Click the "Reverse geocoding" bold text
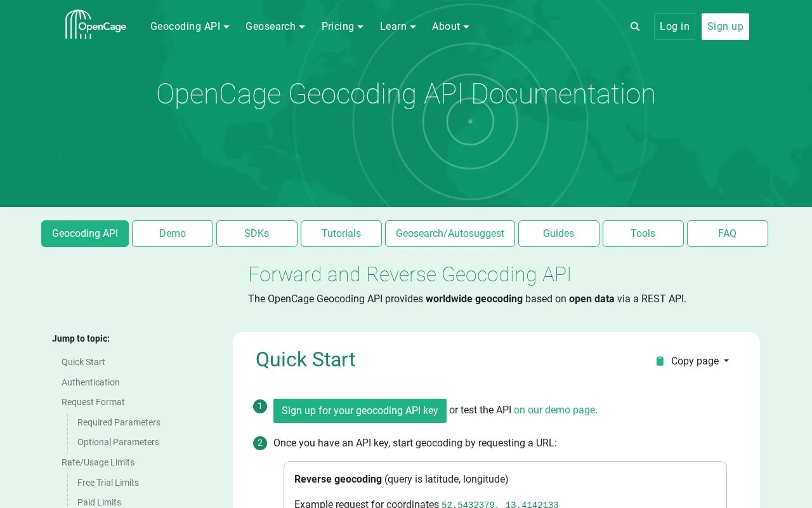The height and width of the screenshot is (508, 812). [338, 479]
